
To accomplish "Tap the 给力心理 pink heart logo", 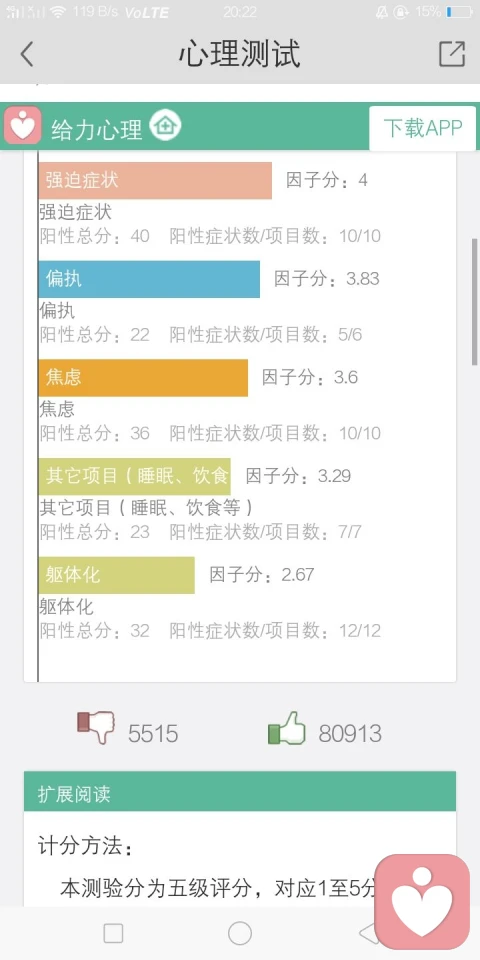I will [x=23, y=126].
